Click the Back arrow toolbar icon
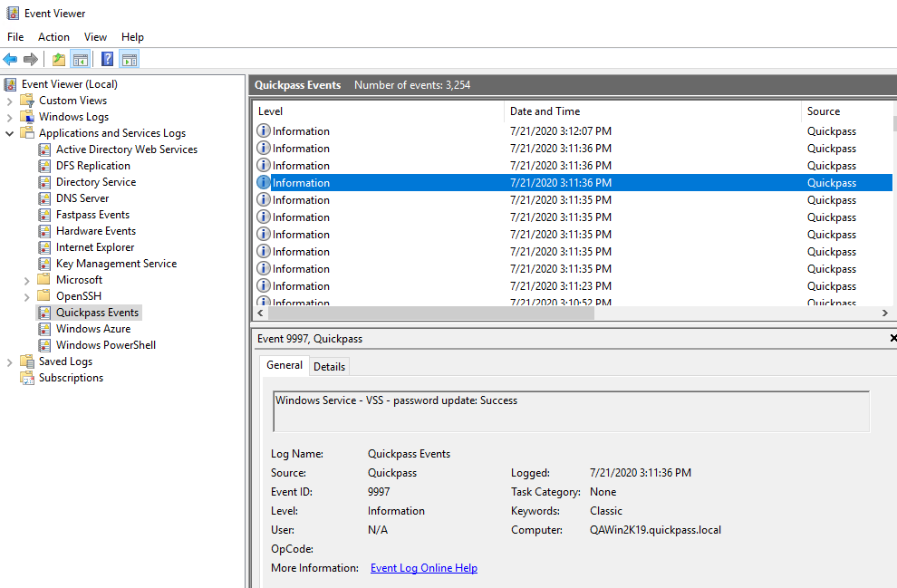Image resolution: width=897 pixels, height=588 pixels. [10, 59]
